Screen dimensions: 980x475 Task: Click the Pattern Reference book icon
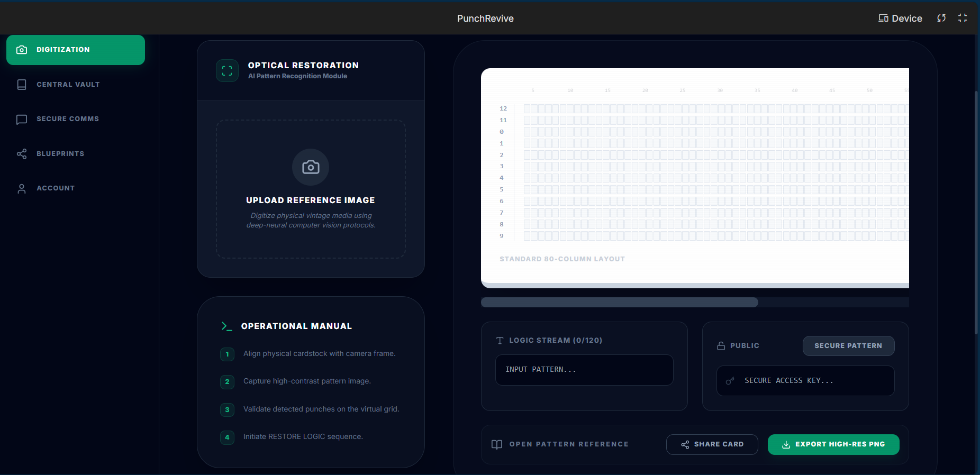tap(497, 444)
